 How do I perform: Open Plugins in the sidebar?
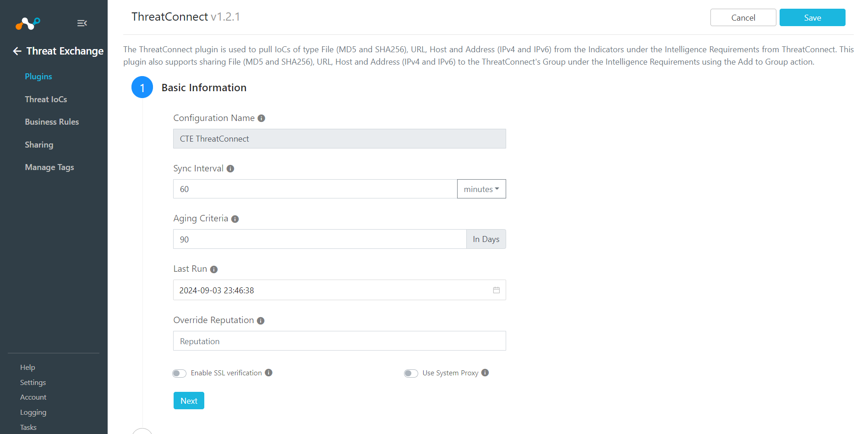pos(38,77)
